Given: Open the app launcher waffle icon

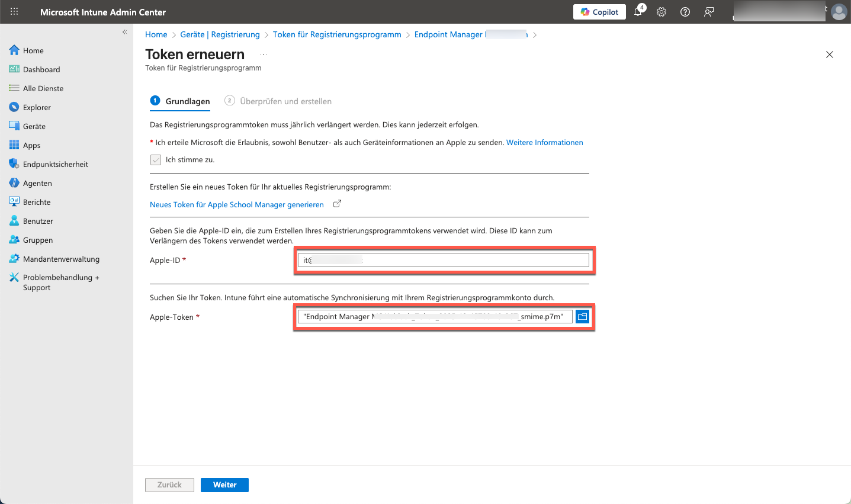Looking at the screenshot, I should pos(14,12).
